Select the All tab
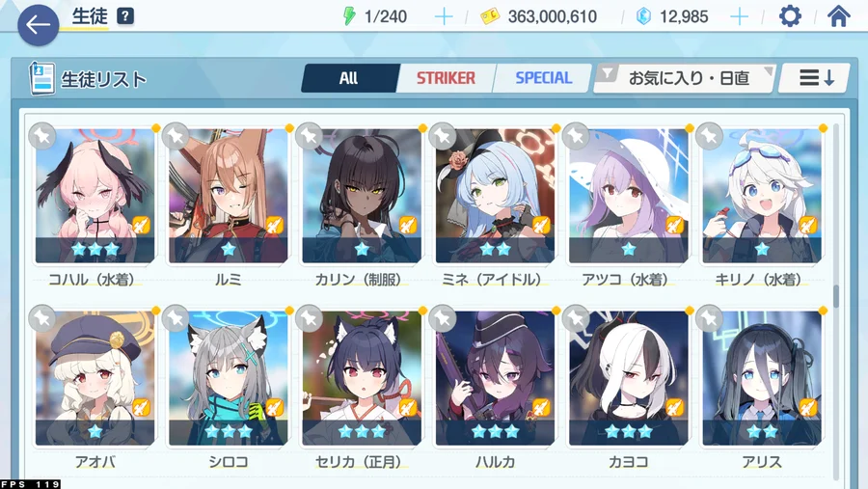The width and height of the screenshot is (868, 489). [x=349, y=78]
